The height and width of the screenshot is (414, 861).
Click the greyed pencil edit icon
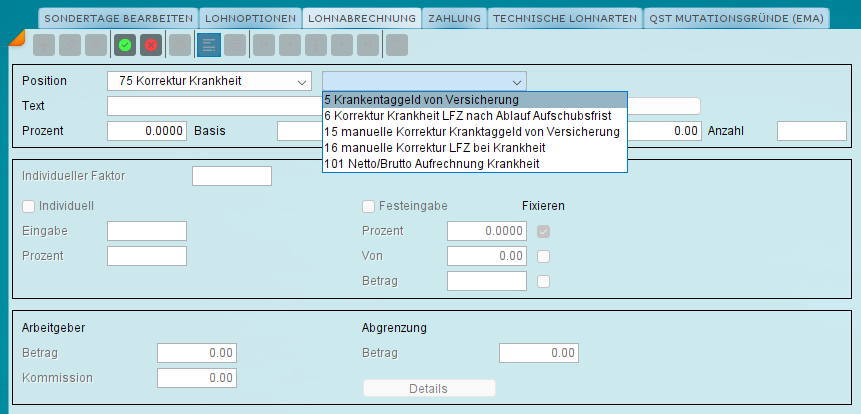tap(70, 46)
